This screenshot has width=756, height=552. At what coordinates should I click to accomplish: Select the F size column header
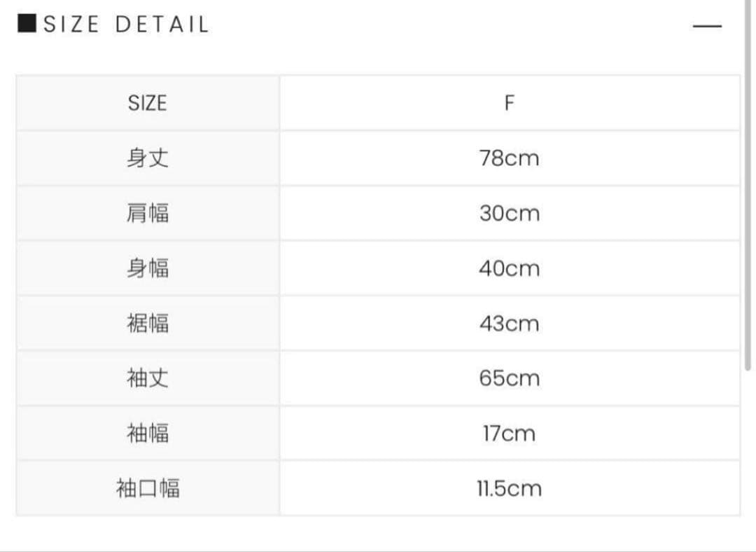pos(510,103)
